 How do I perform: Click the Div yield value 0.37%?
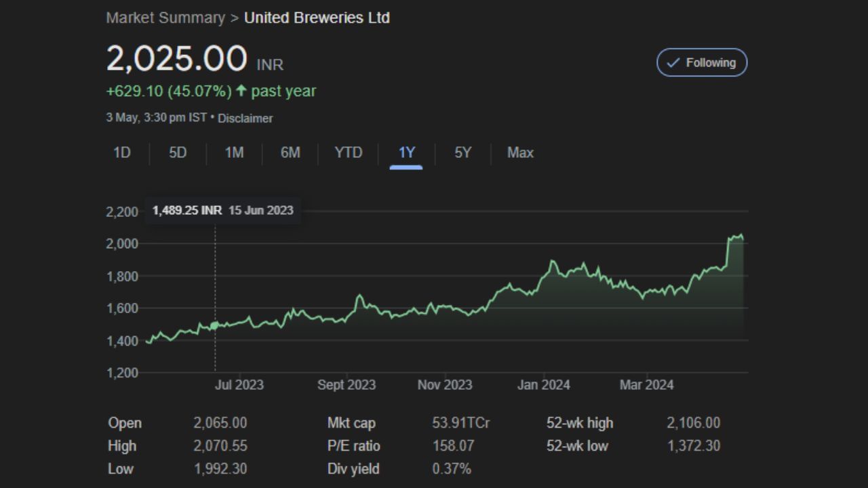(452, 469)
